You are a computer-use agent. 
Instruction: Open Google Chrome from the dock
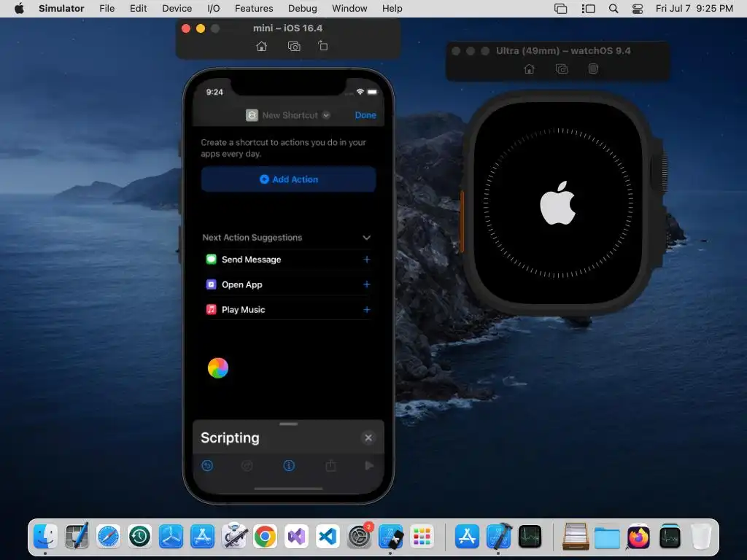tap(266, 537)
